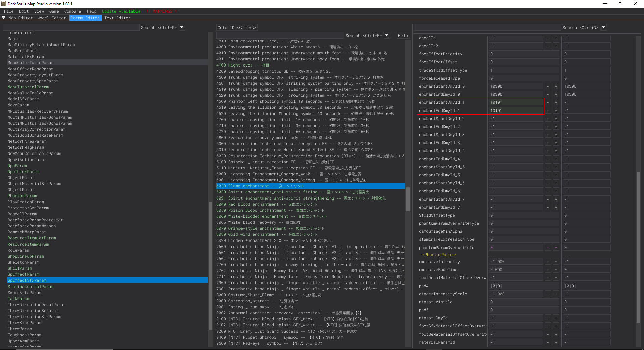
Task: Select MenuColorTableParam in the param list
Action: click(107, 63)
